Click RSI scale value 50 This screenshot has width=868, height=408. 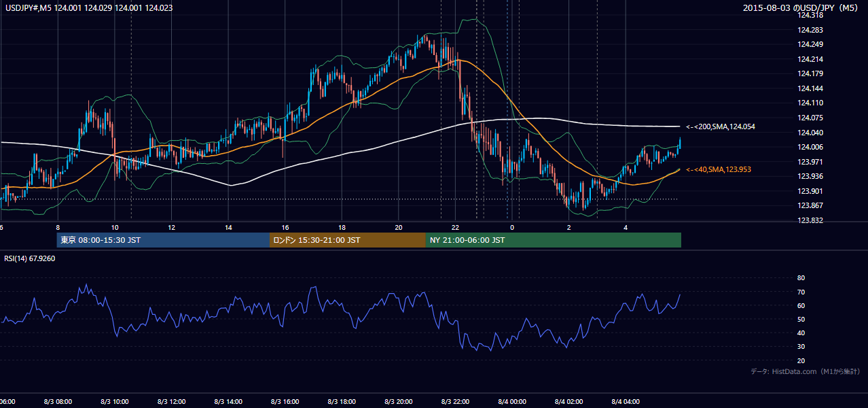[x=801, y=319]
